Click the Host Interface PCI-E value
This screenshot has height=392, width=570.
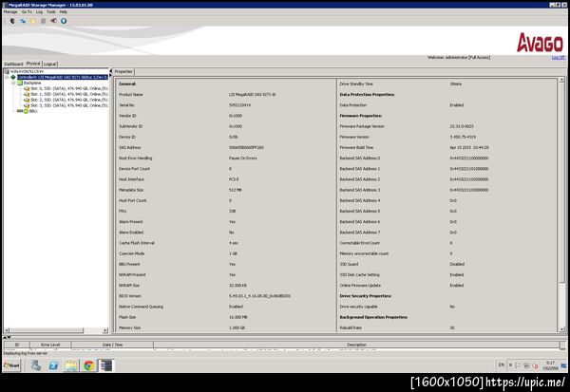pos(234,179)
